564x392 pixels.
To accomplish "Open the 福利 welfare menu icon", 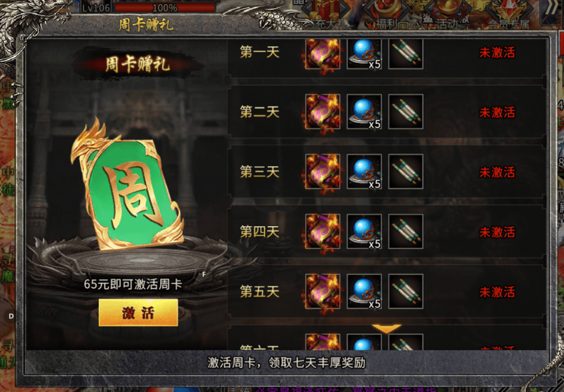I will (387, 14).
